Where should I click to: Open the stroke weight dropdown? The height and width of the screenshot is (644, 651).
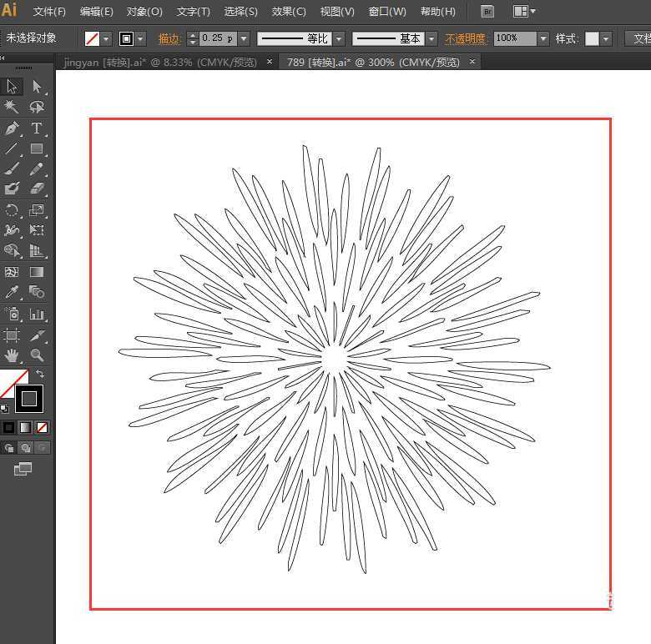(244, 38)
